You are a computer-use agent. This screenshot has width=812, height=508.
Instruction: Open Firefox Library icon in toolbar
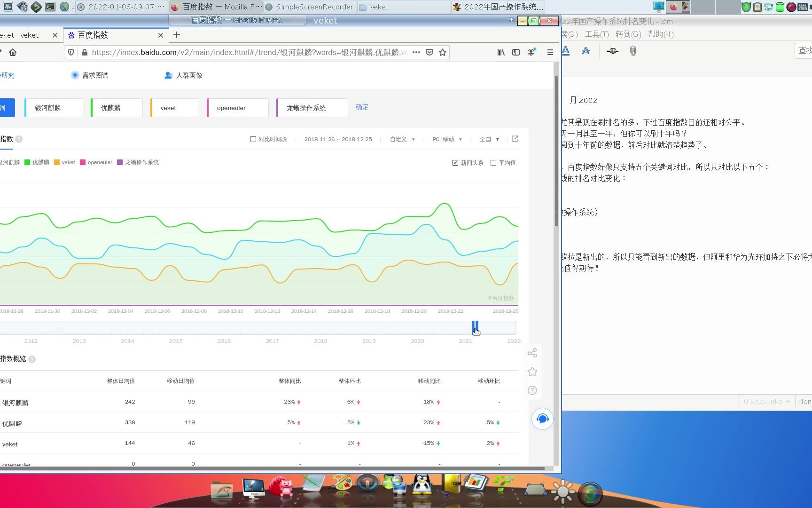click(x=501, y=52)
